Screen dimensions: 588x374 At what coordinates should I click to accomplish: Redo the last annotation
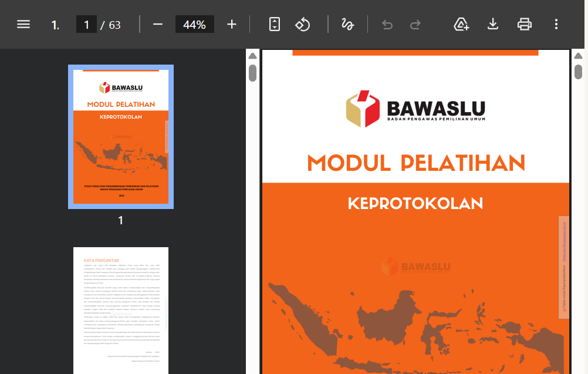[x=415, y=25]
